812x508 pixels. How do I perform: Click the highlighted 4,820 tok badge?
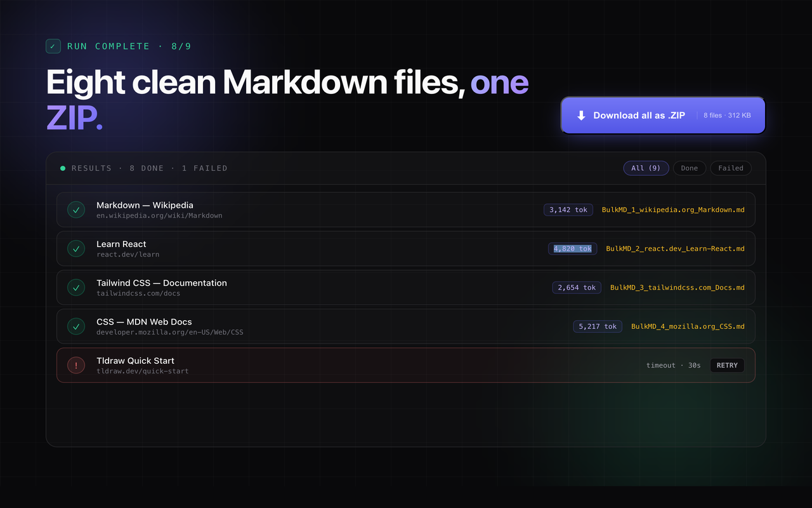573,248
